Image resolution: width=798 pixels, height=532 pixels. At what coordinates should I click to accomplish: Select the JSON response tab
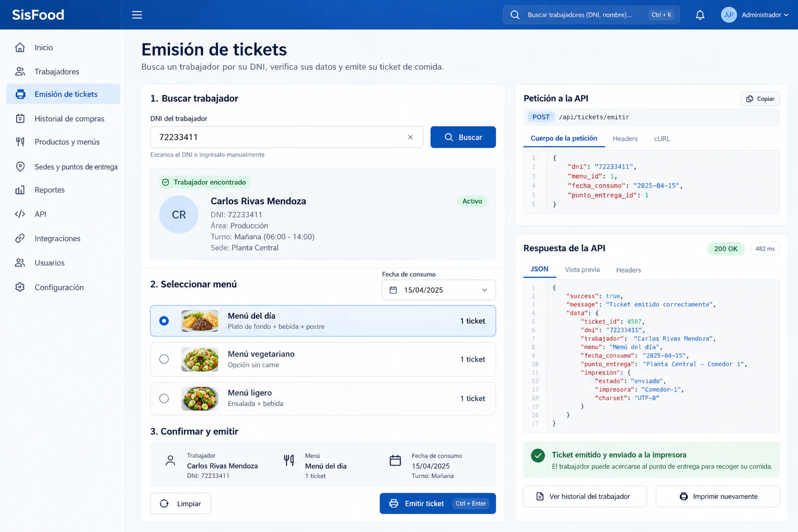pos(539,269)
